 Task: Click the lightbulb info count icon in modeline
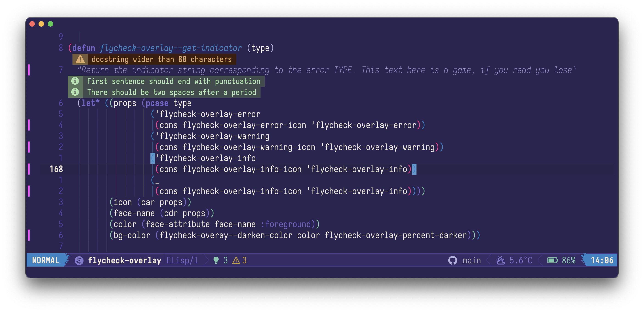pos(216,261)
